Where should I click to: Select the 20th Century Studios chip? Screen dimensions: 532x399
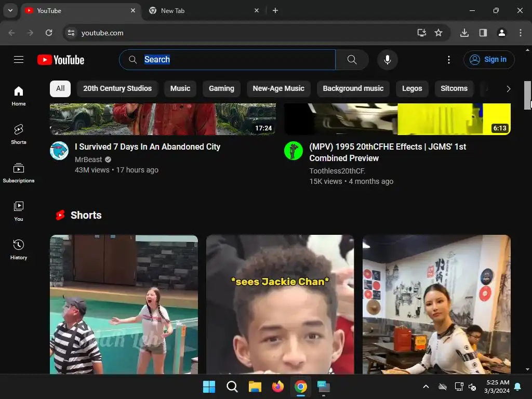pos(117,88)
